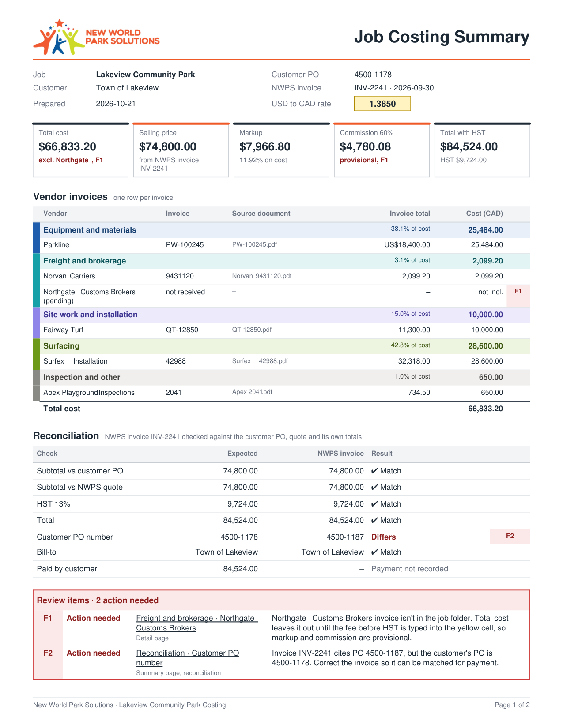Click the Paid by customer row label

(67, 569)
